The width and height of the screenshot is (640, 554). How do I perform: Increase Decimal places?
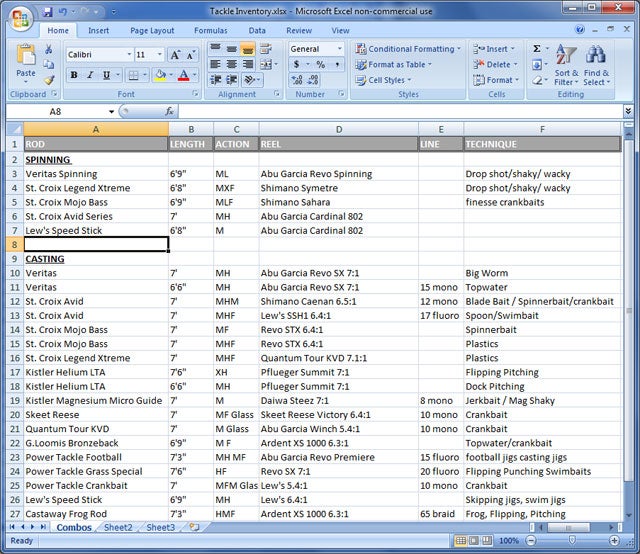point(297,80)
